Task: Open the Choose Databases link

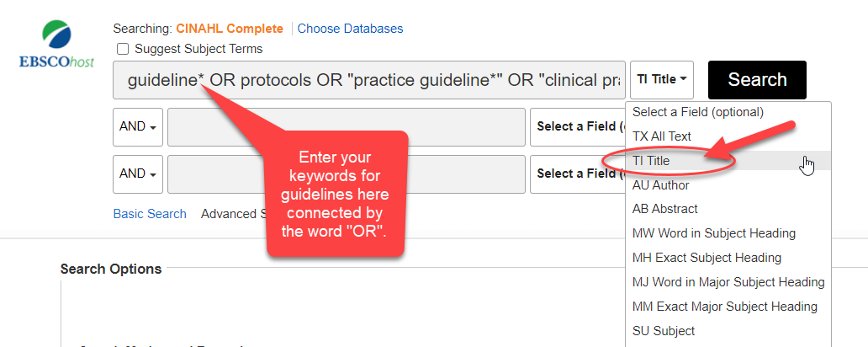Action: coord(350,29)
